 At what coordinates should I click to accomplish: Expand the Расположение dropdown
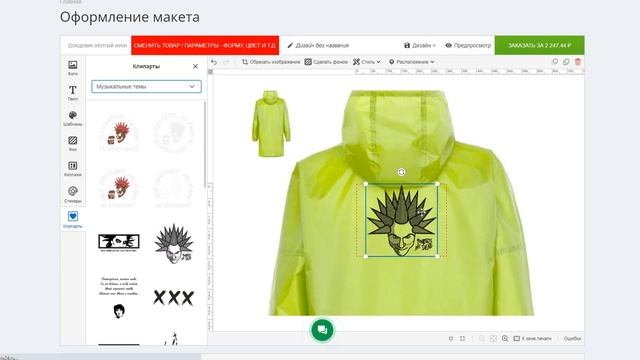(411, 62)
